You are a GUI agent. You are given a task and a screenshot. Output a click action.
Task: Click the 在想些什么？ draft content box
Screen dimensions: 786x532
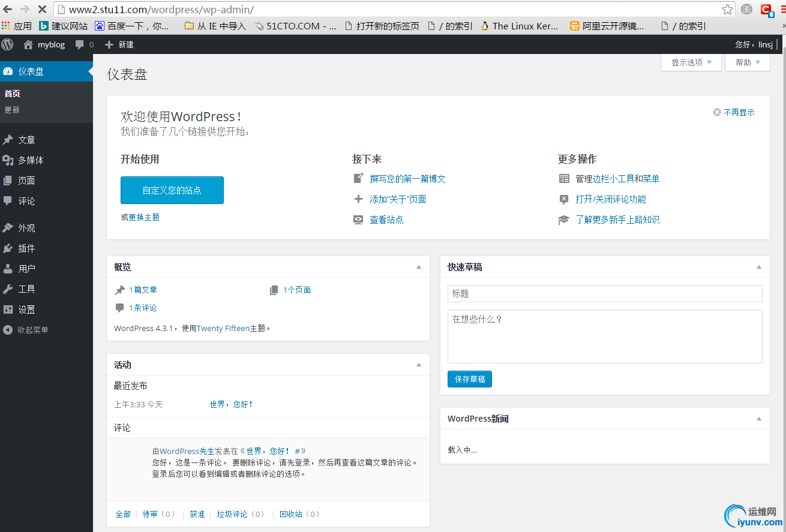click(605, 336)
